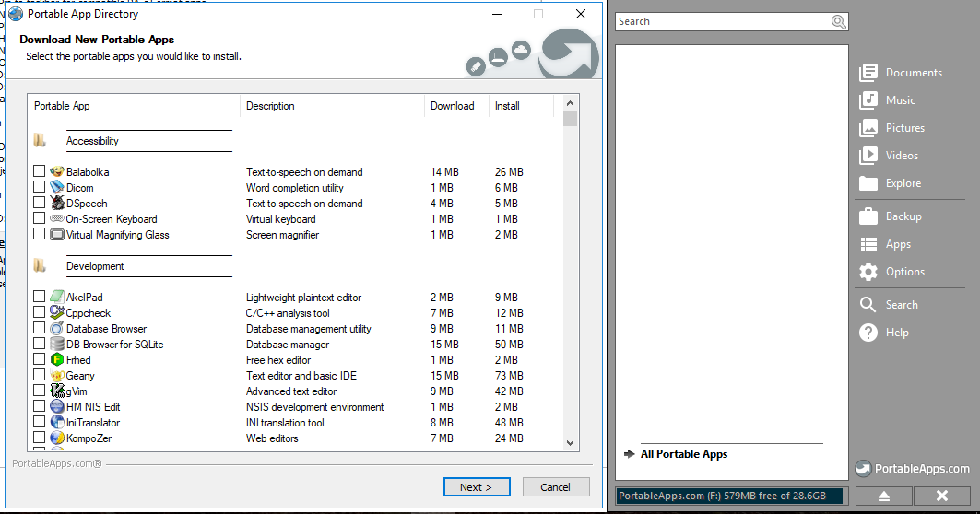980x514 pixels.
Task: Check the Geany checkbox
Action: pyautogui.click(x=40, y=375)
